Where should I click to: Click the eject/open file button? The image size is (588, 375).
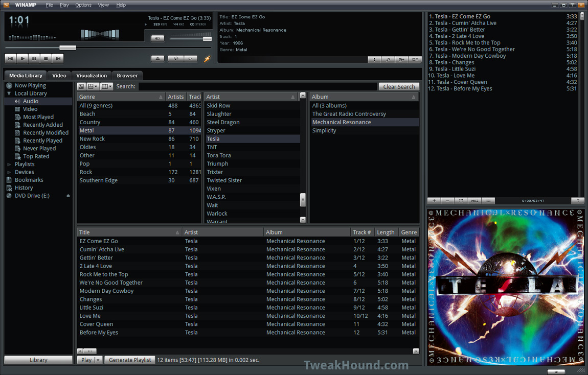(157, 58)
